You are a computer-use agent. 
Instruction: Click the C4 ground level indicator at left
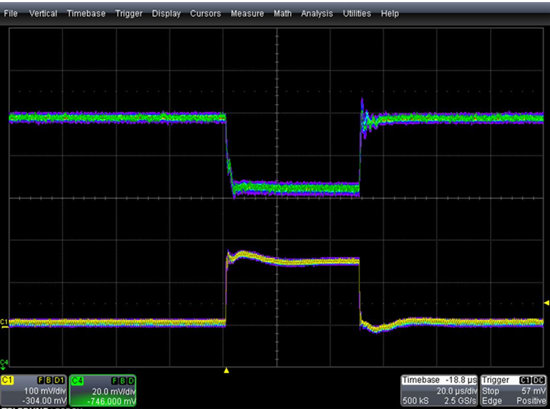coord(4,364)
